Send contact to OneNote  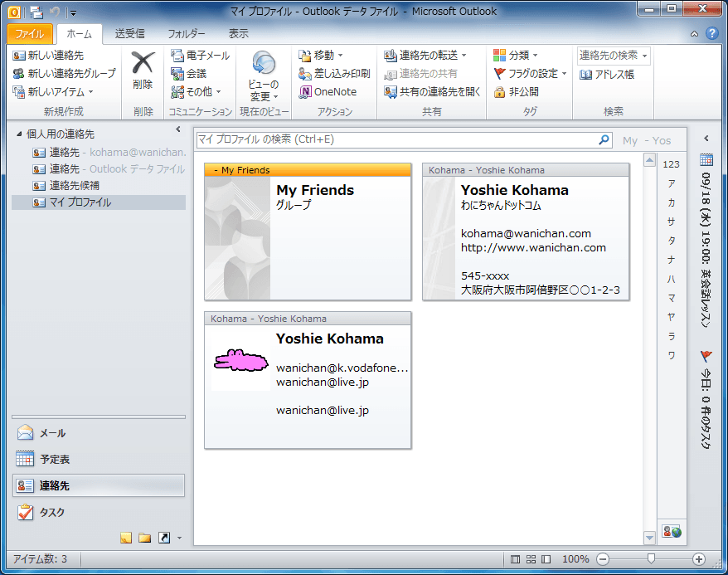328,92
